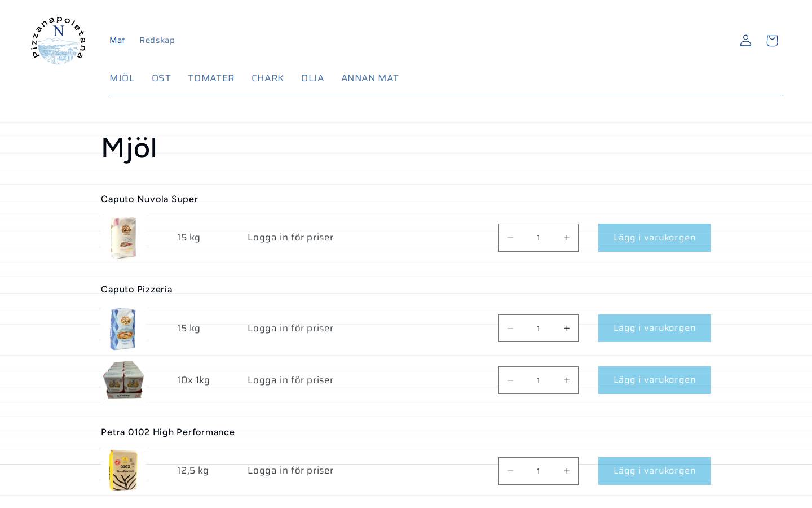The image size is (812, 508).
Task: Select the Mat top menu item
Action: point(117,40)
